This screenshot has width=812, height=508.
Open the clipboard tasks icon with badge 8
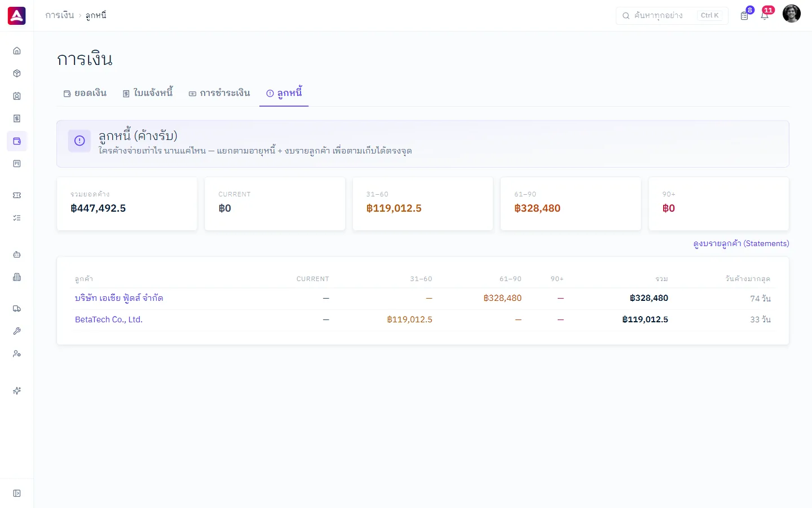click(744, 16)
